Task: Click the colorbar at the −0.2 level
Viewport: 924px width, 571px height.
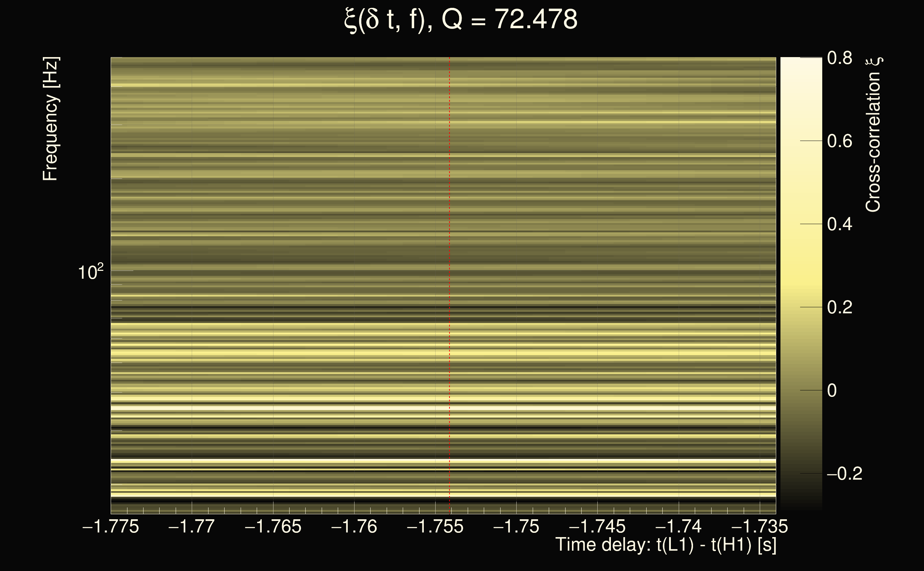Action: click(x=801, y=473)
